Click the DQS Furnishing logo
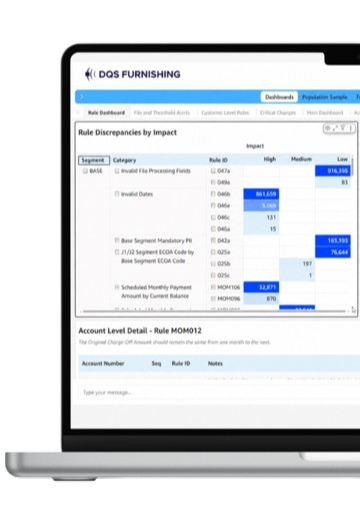Viewport: 360px width, 520px height. (x=133, y=74)
